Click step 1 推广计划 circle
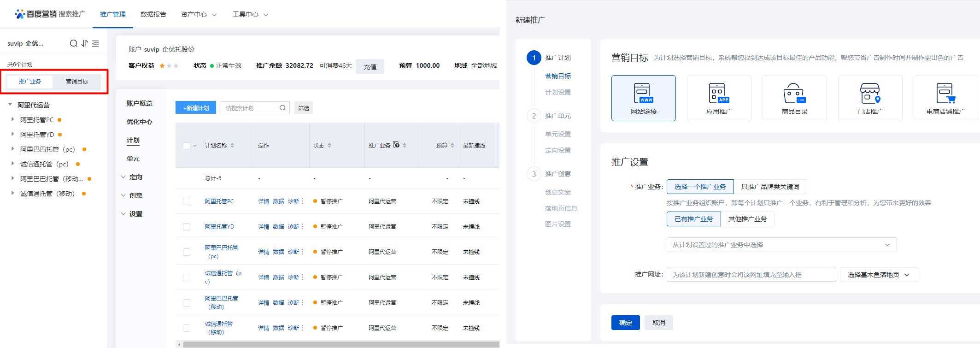The width and height of the screenshot is (980, 348). [534, 58]
